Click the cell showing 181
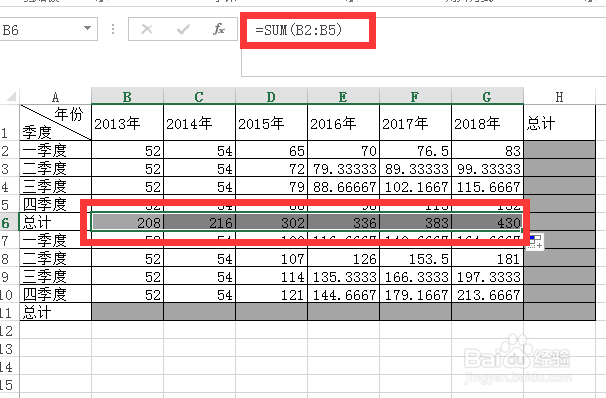Screen dimensions: 606x398 tap(487, 258)
